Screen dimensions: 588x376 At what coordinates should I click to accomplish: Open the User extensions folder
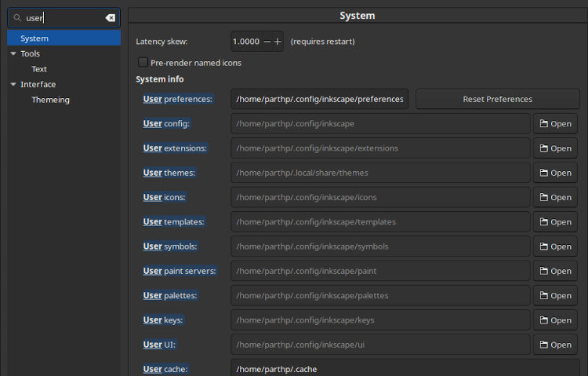[555, 148]
